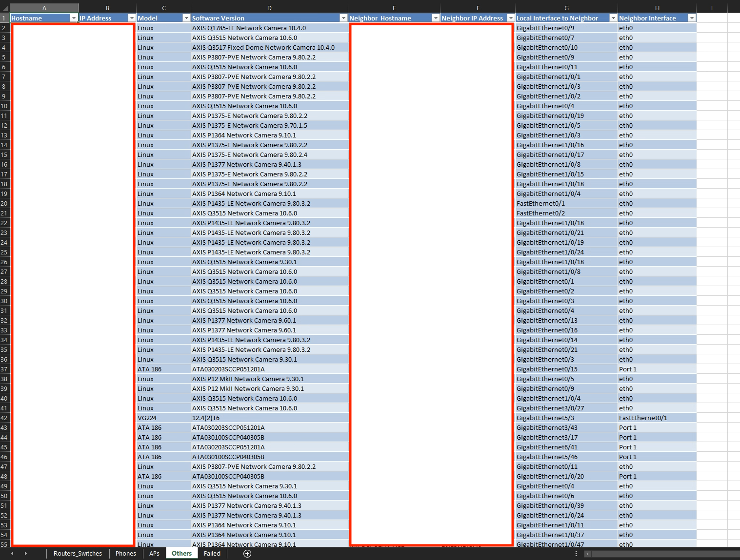The width and height of the screenshot is (740, 560).
Task: Select cell 'GigabitEthernet5/46'
Action: coord(566,457)
